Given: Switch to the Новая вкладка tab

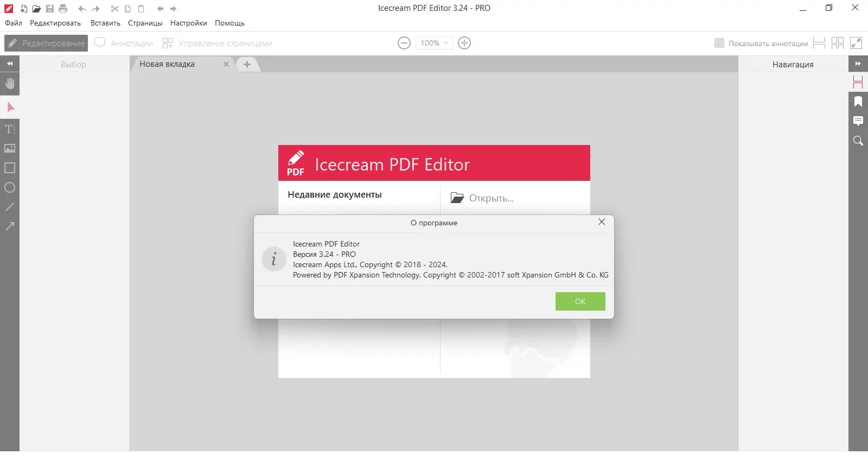Looking at the screenshot, I should pyautogui.click(x=167, y=64).
